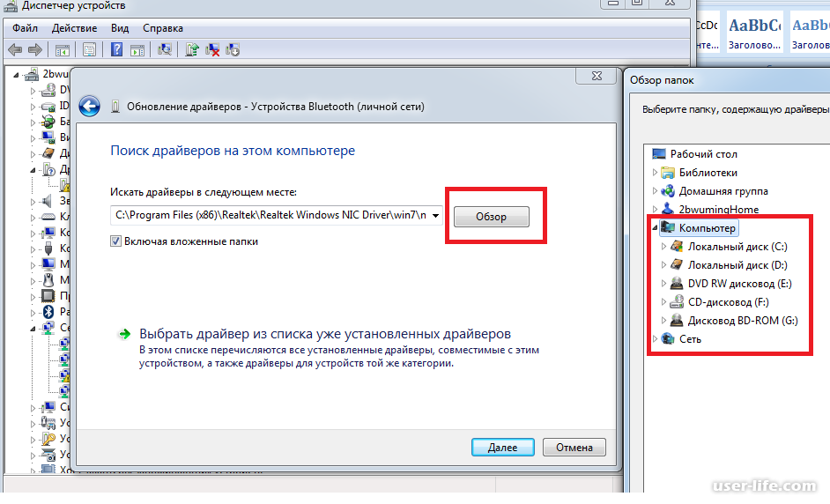
Task: Select the disk drives icon in device tree
Action: [48, 153]
